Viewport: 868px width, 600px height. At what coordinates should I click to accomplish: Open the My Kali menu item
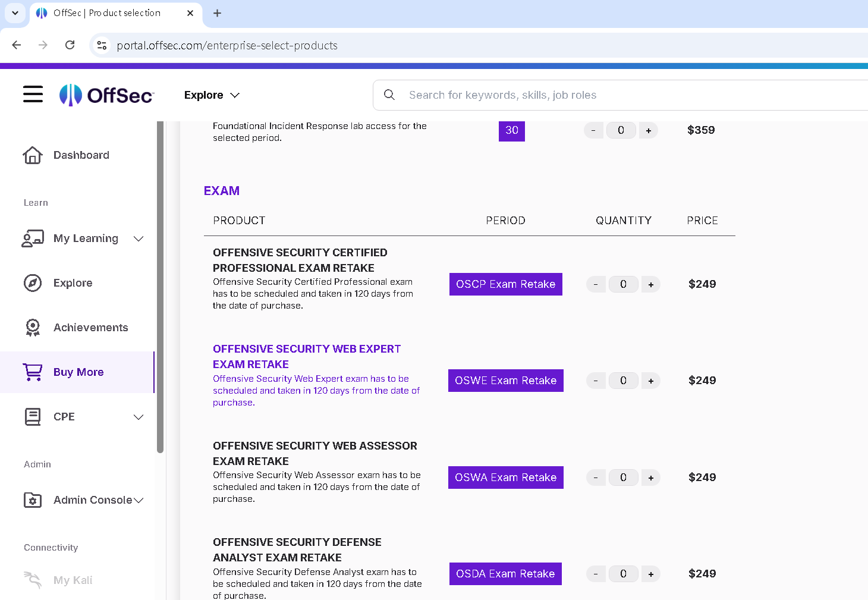point(77,580)
